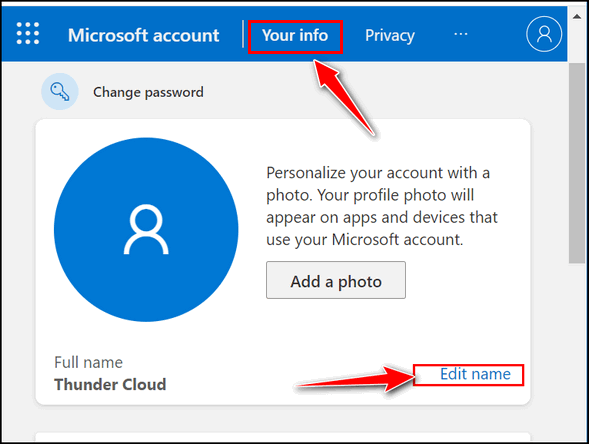Click the scrollbar up arrow
Image resolution: width=589 pixels, height=444 pixels.
577,17
